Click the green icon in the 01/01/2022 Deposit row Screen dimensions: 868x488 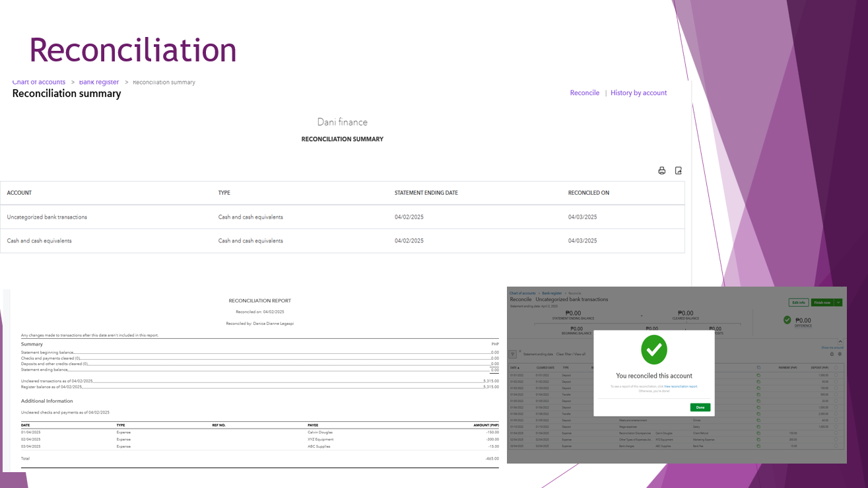click(x=758, y=375)
